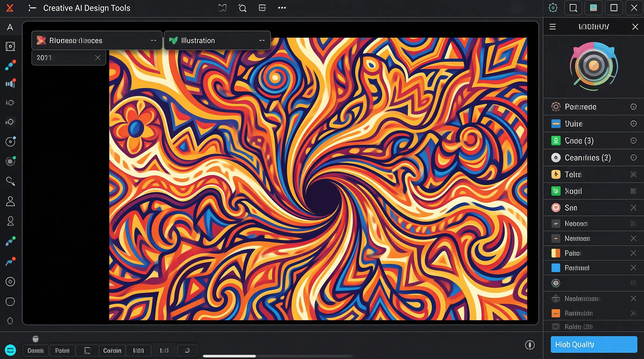Open the Illustration style dropdown
The width and height of the screenshot is (644, 359).
pos(217,40)
